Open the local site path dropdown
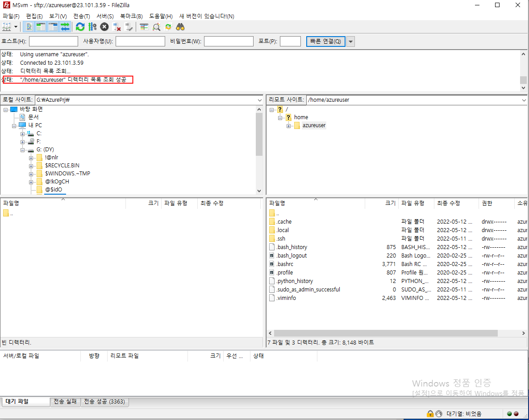The width and height of the screenshot is (529, 420). [259, 100]
